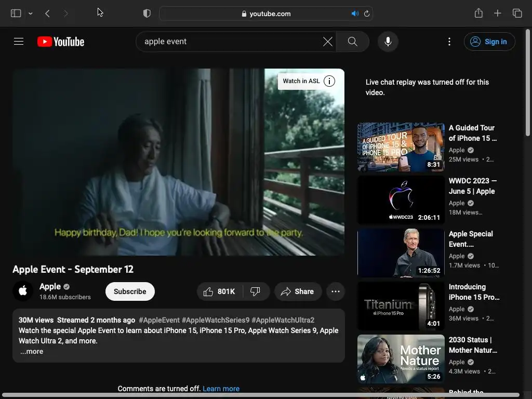Go to the YouTube home logo
The image size is (532, 399).
coord(61,42)
